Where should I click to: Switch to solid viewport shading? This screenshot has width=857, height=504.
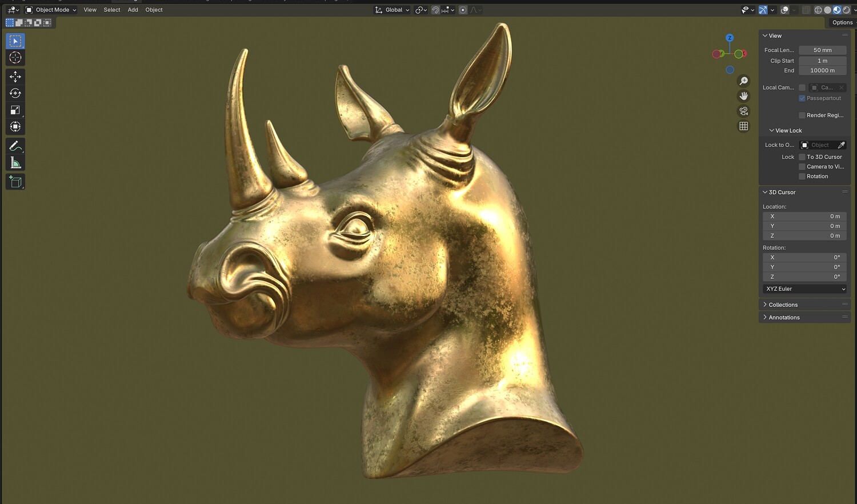(x=827, y=10)
